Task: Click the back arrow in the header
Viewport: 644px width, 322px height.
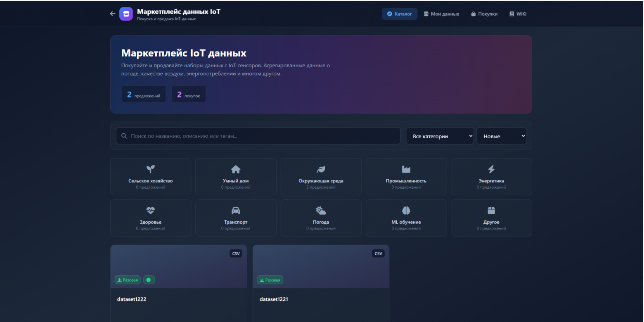Action: point(113,14)
